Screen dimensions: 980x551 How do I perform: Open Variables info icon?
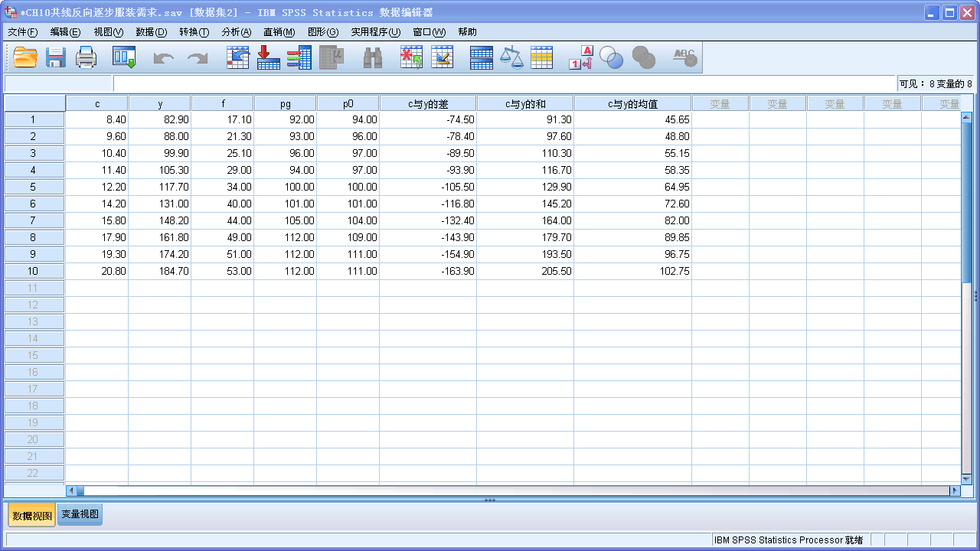[x=299, y=57]
